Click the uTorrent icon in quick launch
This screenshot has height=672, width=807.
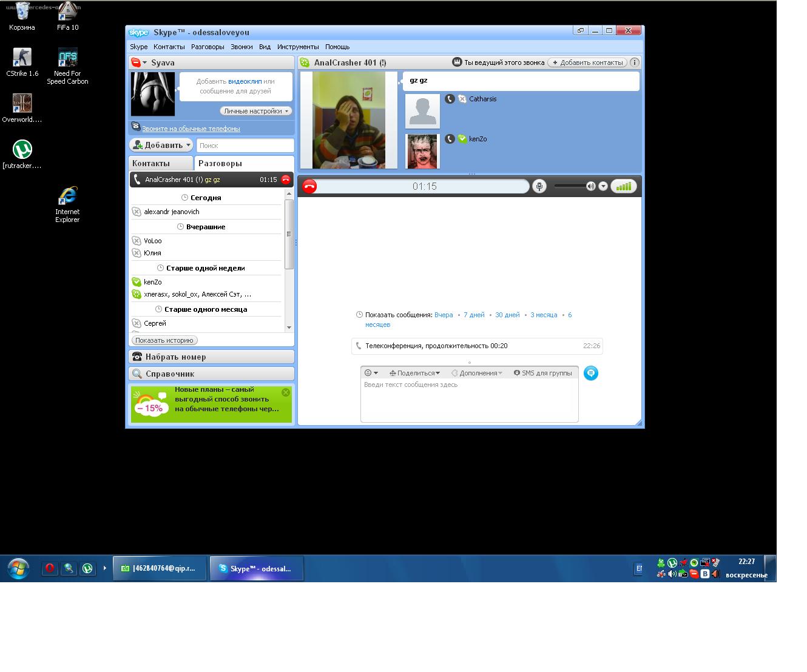click(87, 568)
